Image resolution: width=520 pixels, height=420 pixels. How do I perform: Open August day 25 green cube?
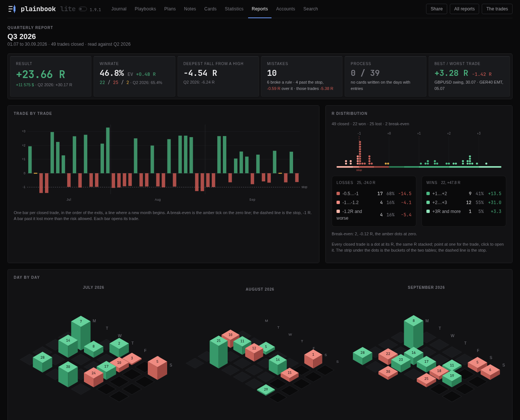click(x=219, y=352)
